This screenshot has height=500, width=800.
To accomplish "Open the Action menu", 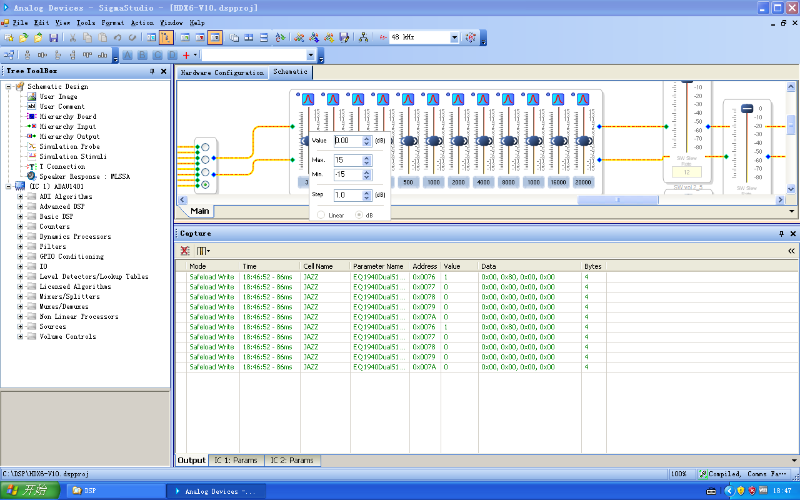I will click(x=142, y=22).
